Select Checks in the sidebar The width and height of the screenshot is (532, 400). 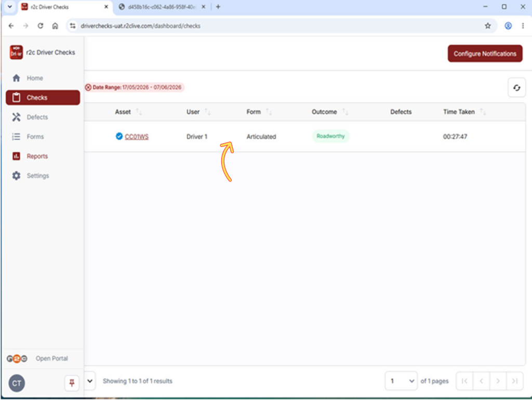tap(43, 98)
